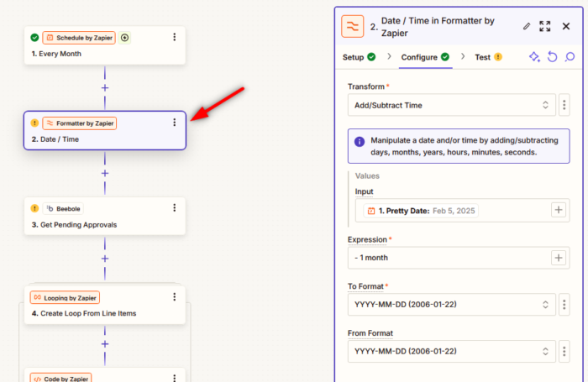Open the comment icon in the panel

(x=570, y=57)
